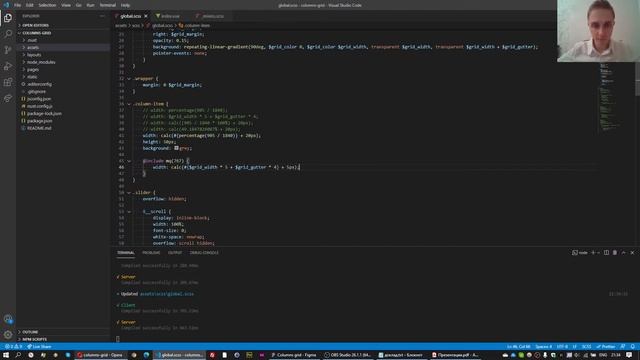
Task: Click Live Share in the status bar
Action: [39, 347]
